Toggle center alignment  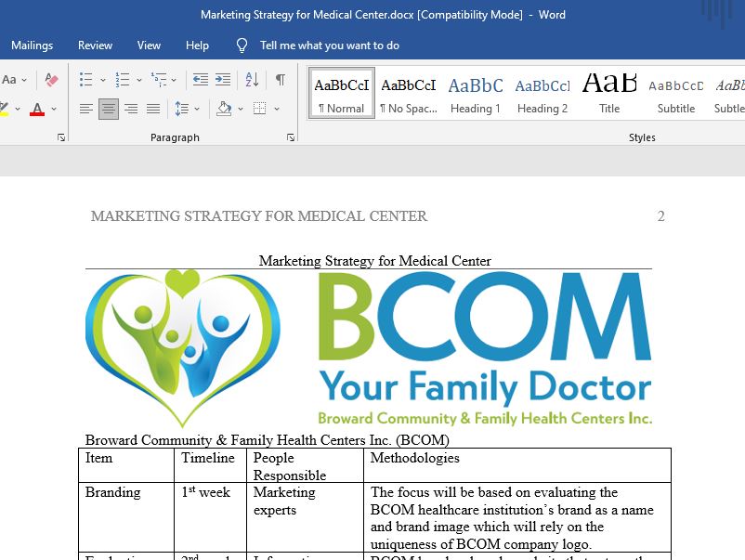click(109, 109)
